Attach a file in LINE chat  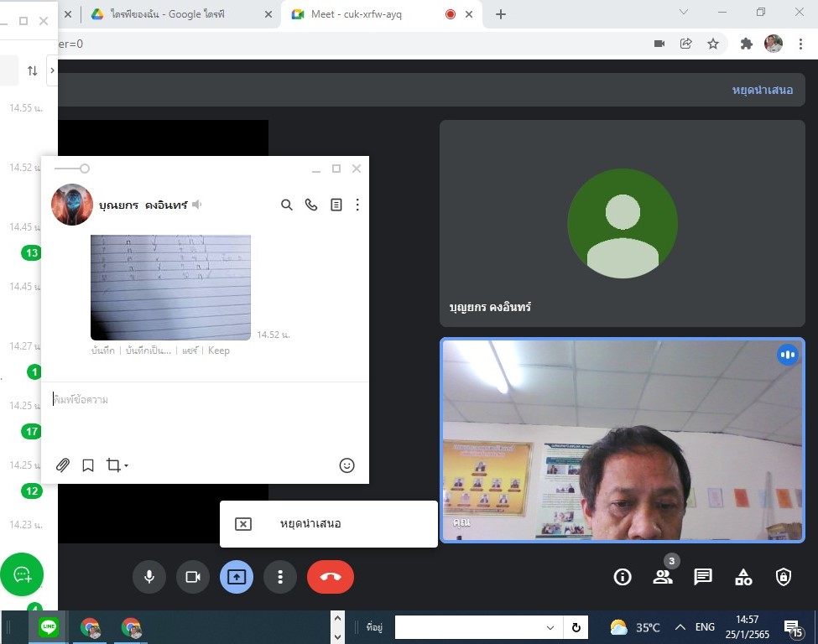click(x=63, y=465)
